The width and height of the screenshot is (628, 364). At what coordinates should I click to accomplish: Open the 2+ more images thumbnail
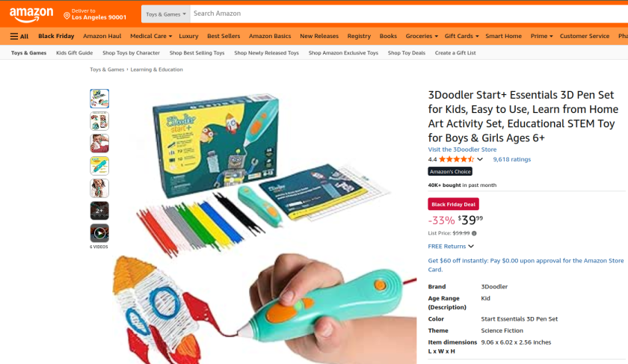point(99,211)
